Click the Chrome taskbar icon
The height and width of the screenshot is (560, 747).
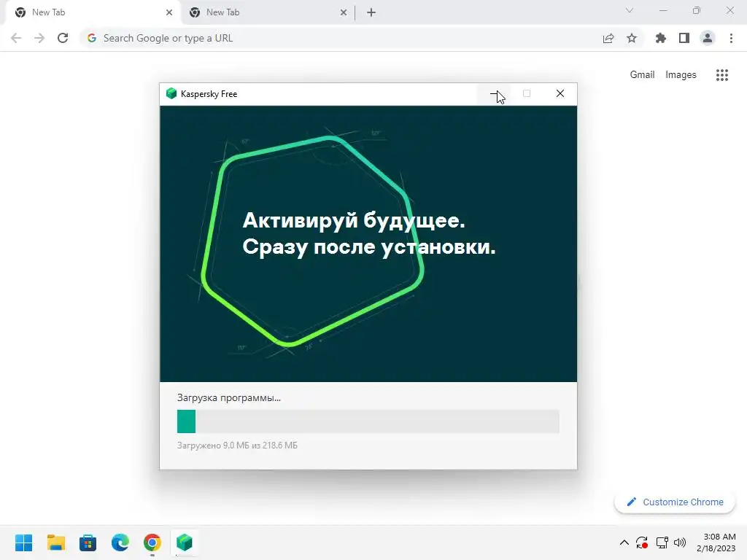pos(152,542)
